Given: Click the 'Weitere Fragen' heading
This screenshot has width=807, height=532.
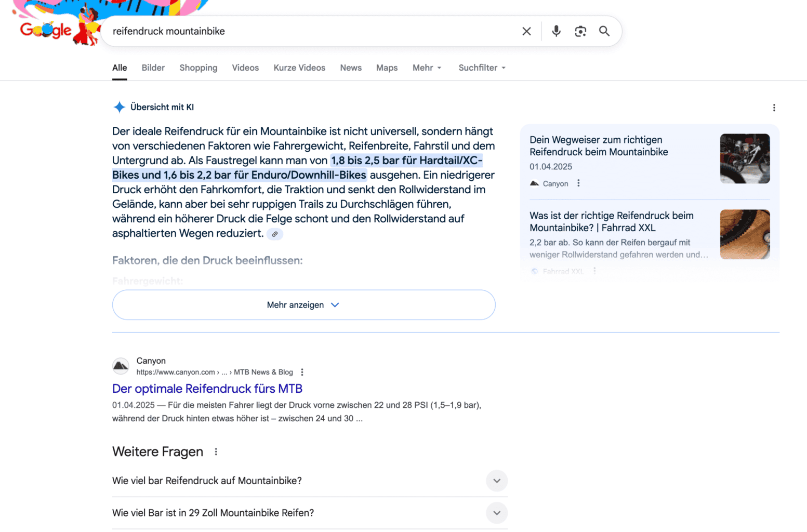Looking at the screenshot, I should (x=157, y=451).
